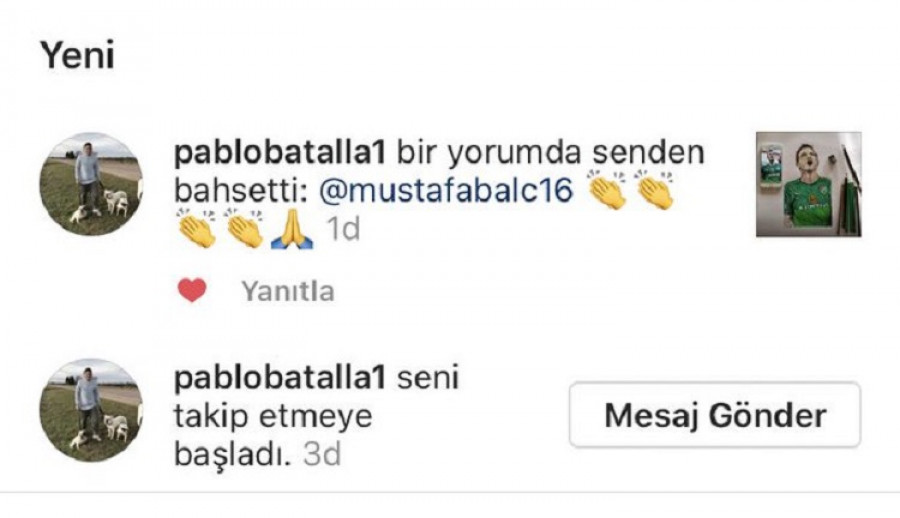Tap the 3d timestamp on the follow notification
Image resolution: width=900 pixels, height=518 pixels.
point(322,454)
